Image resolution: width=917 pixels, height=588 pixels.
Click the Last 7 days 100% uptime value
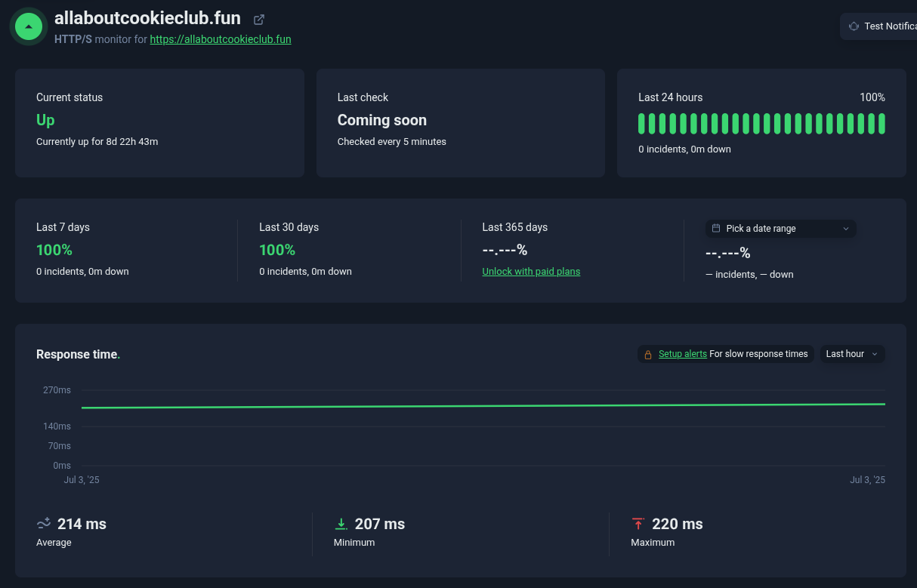click(x=54, y=250)
